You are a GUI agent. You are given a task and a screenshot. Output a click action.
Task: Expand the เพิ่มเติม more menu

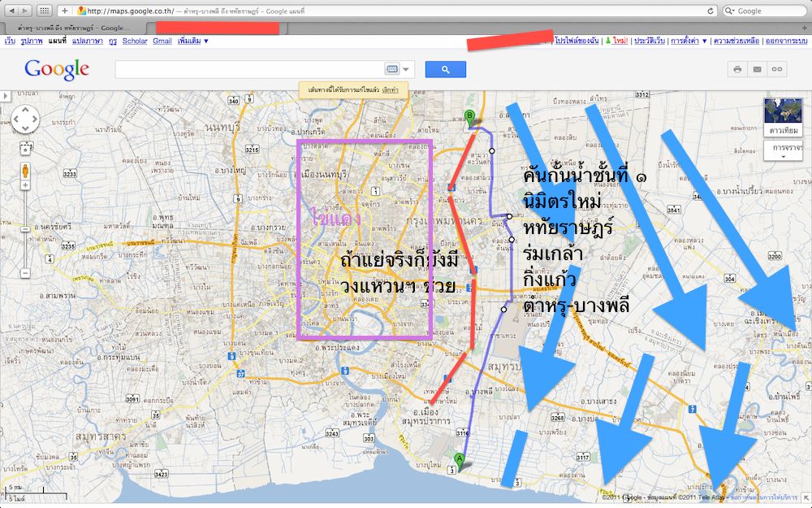point(192,41)
